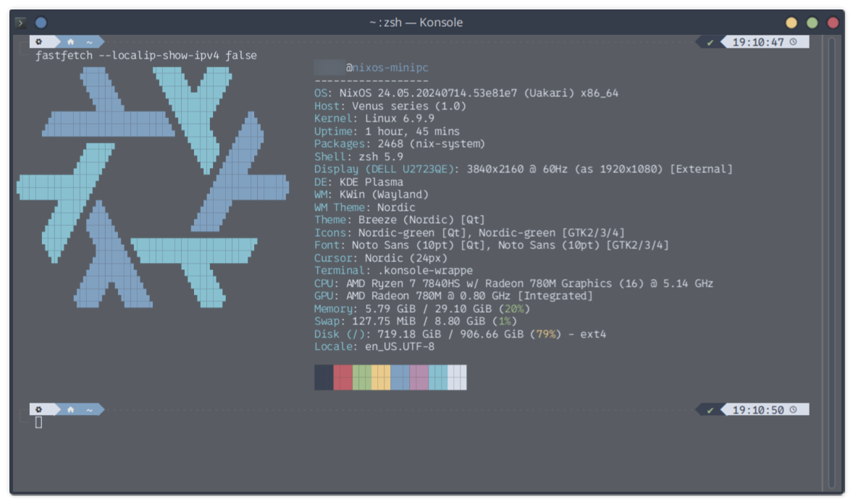
Task: Click the purple block in the color palette
Action: tap(419, 377)
